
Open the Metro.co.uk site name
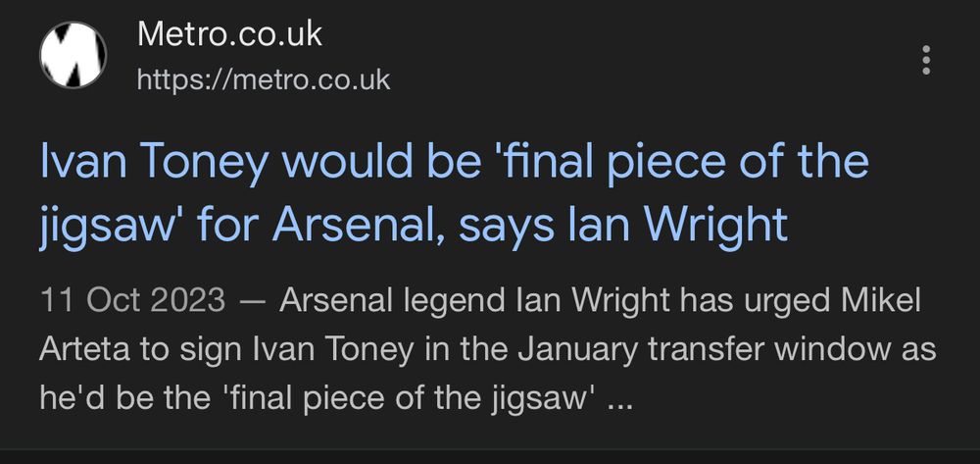(x=229, y=33)
